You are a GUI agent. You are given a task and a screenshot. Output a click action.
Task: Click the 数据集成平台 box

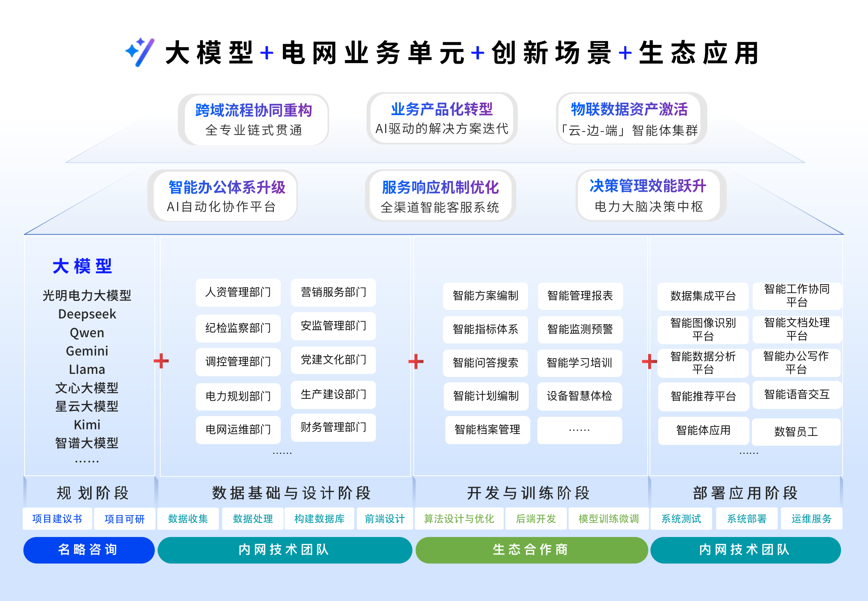point(703,296)
